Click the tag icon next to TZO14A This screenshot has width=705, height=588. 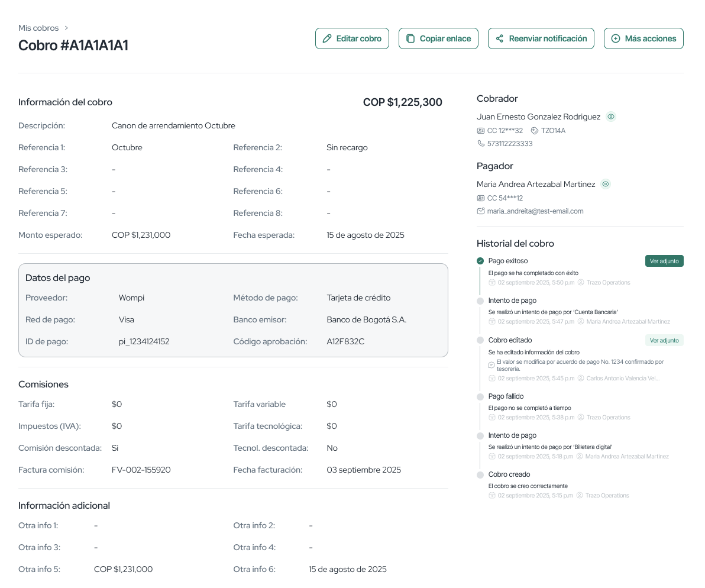tap(535, 131)
